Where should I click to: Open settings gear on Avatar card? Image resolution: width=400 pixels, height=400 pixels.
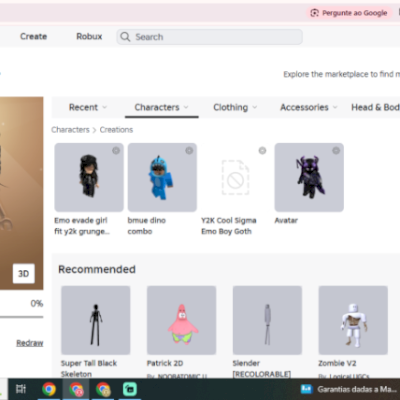click(x=336, y=151)
